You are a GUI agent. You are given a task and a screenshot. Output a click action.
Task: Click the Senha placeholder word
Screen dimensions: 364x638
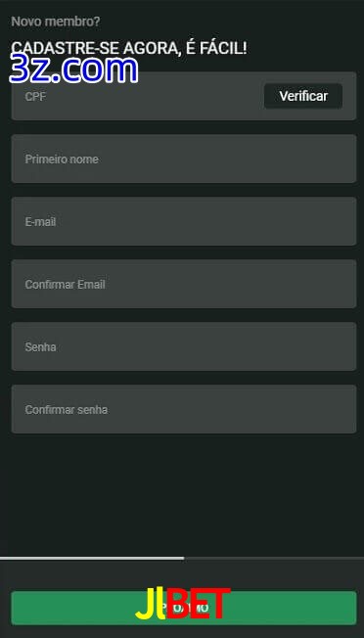click(x=41, y=347)
